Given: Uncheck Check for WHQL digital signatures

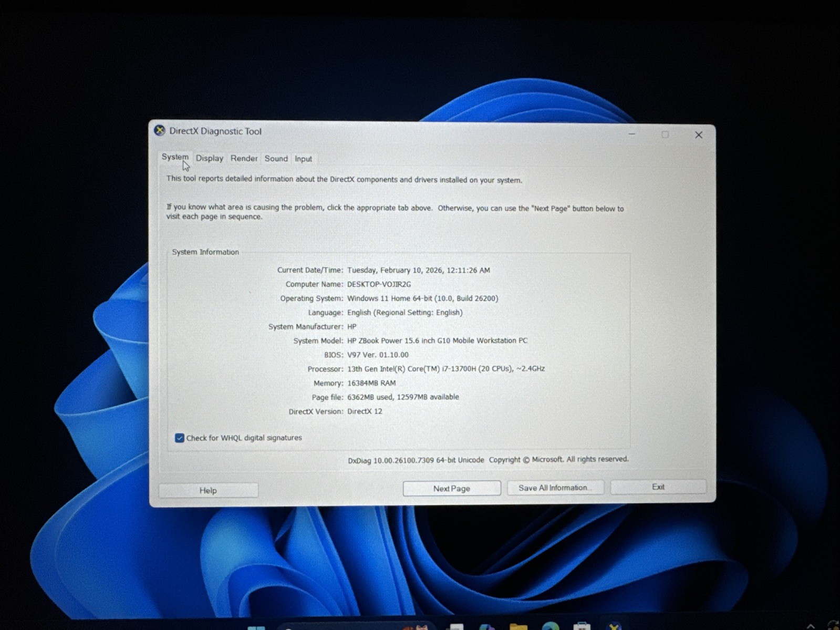Looking at the screenshot, I should click(180, 438).
